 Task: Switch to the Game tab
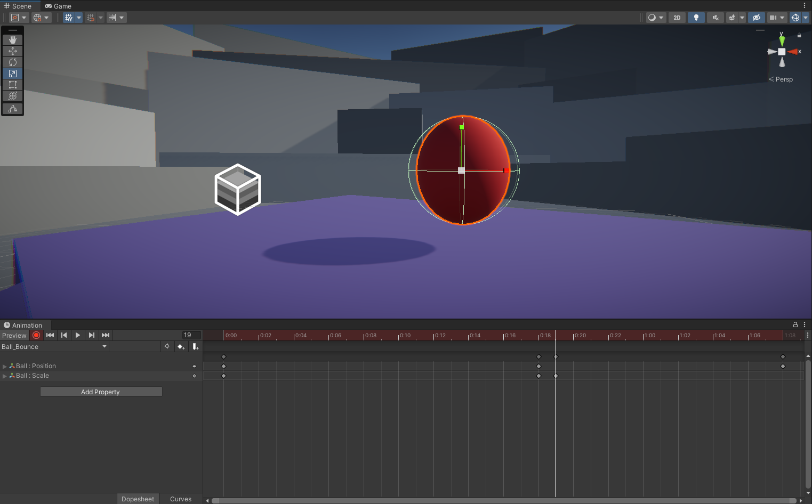(x=58, y=6)
